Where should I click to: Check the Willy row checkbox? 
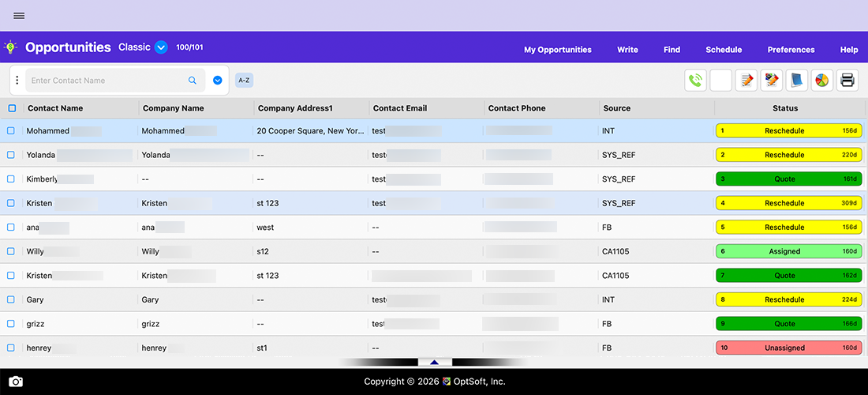[10, 251]
